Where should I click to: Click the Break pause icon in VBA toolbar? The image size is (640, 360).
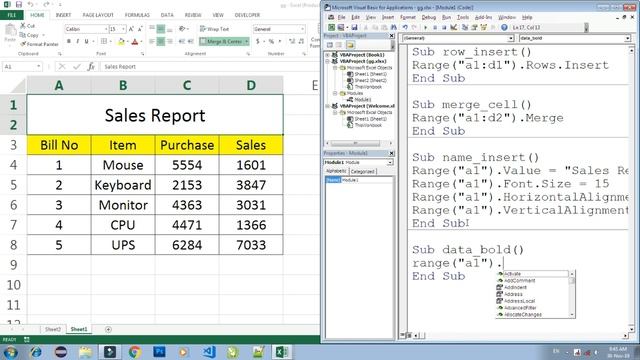435,27
